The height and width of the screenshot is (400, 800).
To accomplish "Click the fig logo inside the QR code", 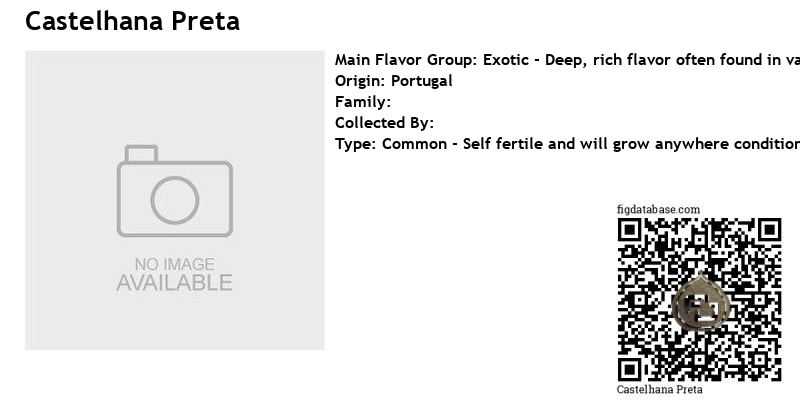I will 701,303.
